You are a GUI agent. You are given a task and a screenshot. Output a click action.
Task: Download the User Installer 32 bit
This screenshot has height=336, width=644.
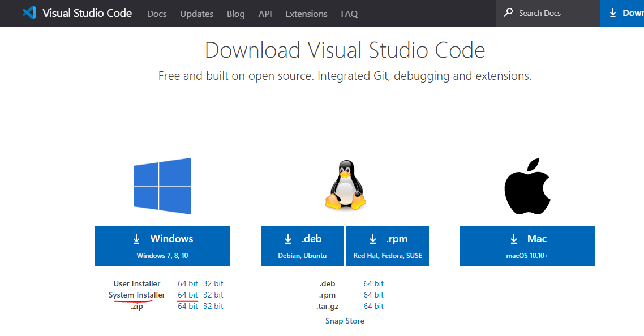(x=213, y=283)
